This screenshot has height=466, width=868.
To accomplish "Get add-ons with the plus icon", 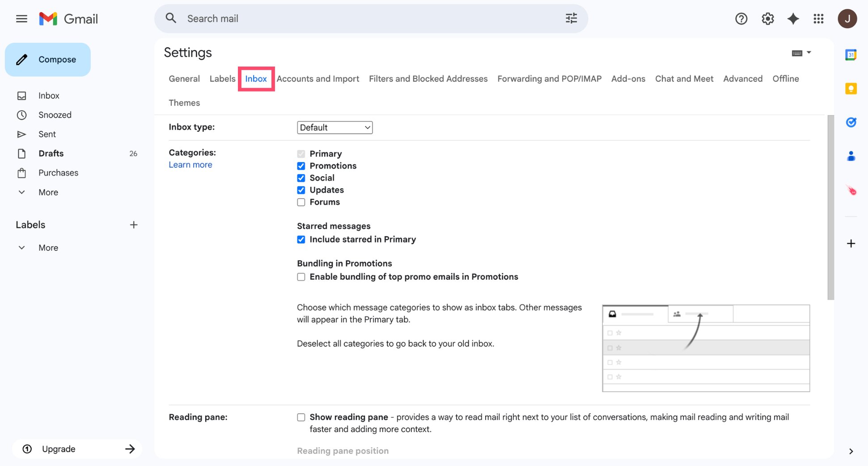I will click(851, 243).
